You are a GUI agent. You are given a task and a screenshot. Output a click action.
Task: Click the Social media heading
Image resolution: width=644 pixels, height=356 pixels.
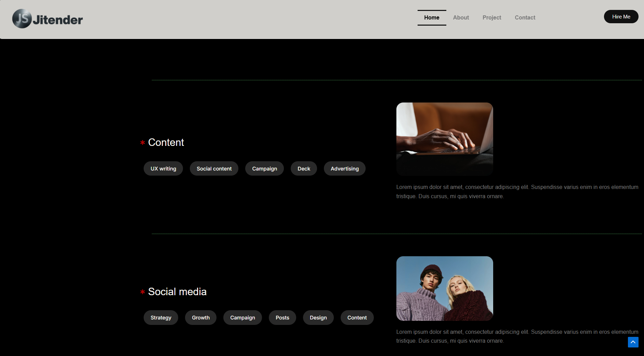pyautogui.click(x=177, y=292)
